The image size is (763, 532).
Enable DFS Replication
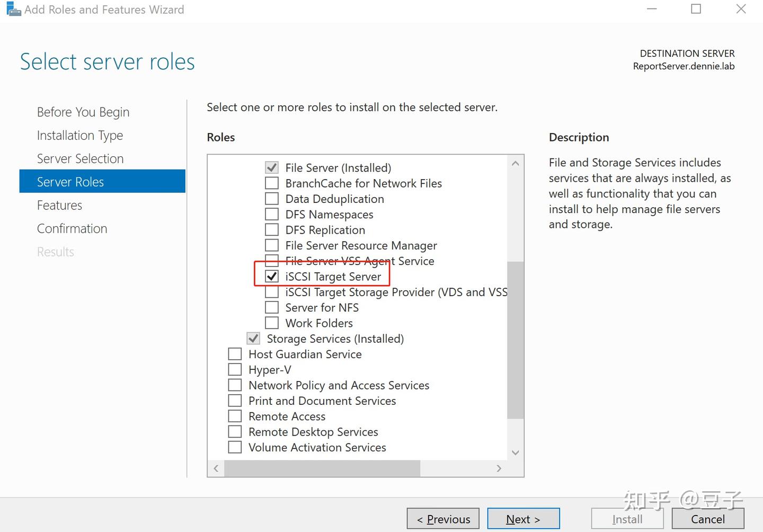[x=272, y=229]
